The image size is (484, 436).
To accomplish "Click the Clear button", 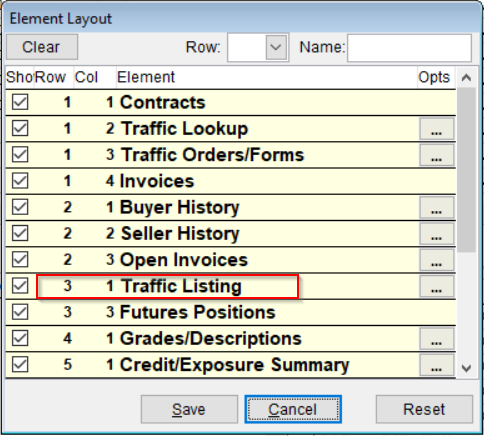I will (x=42, y=47).
